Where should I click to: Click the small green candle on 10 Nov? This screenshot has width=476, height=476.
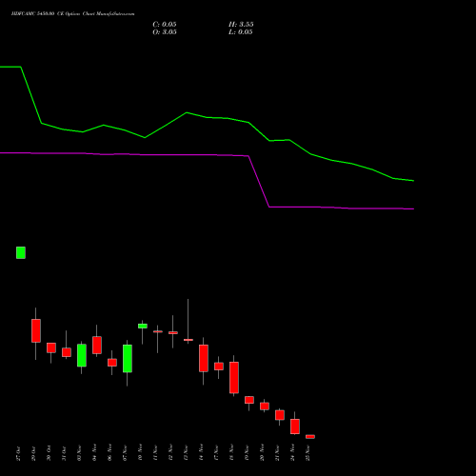143,326
